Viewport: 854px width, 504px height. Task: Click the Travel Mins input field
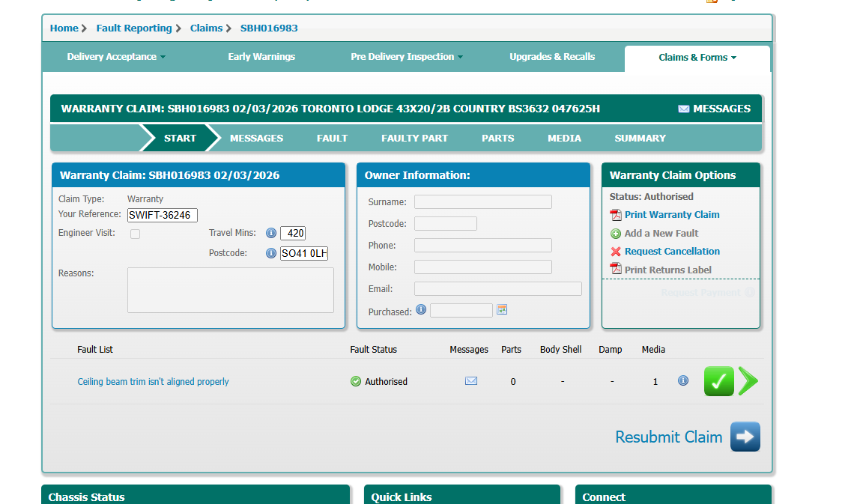click(x=293, y=233)
